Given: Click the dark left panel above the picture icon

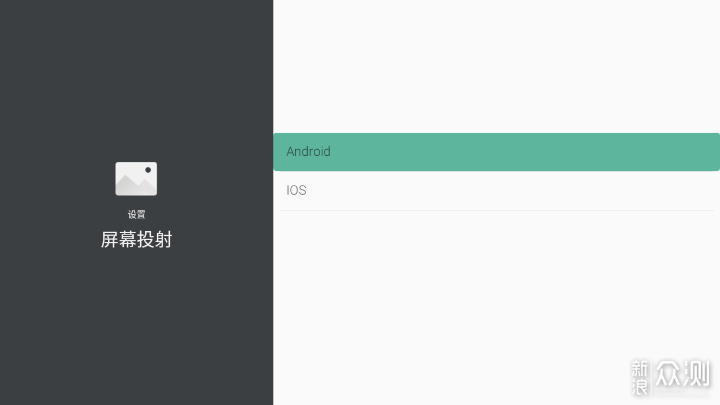Looking at the screenshot, I should pyautogui.click(x=136, y=80).
